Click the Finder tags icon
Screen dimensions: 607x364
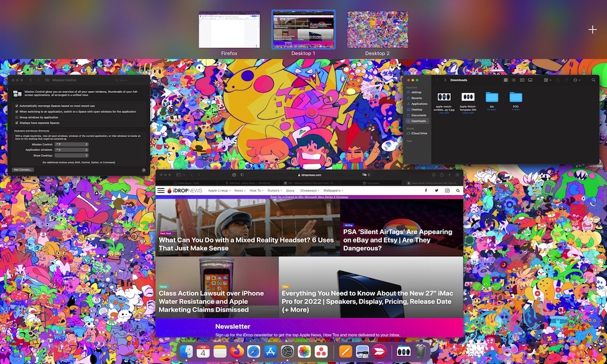(x=566, y=80)
